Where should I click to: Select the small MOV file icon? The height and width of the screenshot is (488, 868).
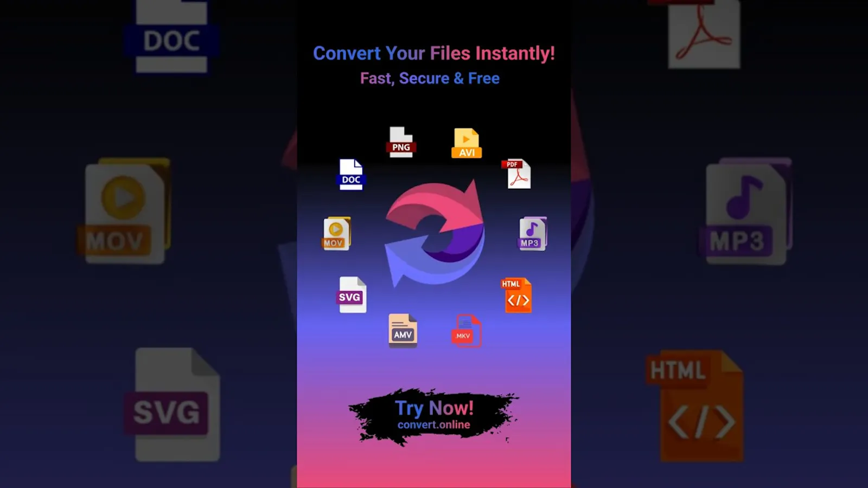tap(337, 233)
